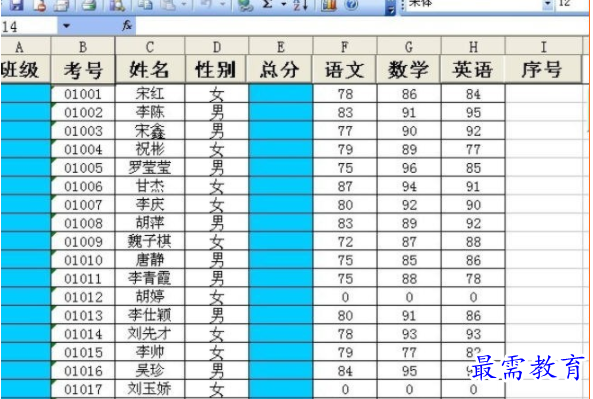Image resolution: width=593 pixels, height=399 pixels.
Task: Select the name cell 甘杰
Action: tap(150, 186)
